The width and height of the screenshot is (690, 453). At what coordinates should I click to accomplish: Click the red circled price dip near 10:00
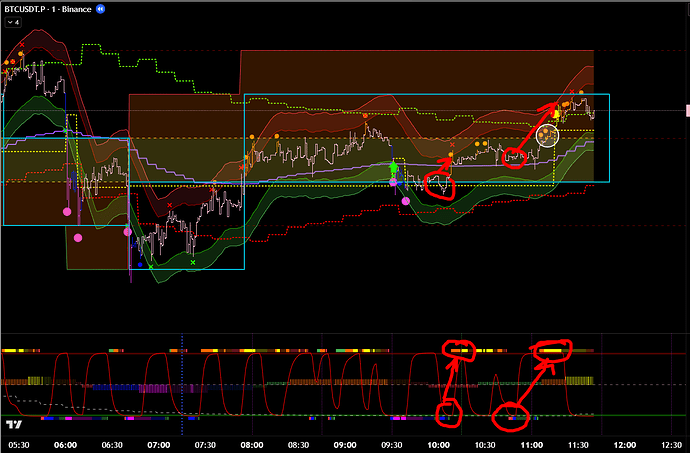[x=438, y=183]
